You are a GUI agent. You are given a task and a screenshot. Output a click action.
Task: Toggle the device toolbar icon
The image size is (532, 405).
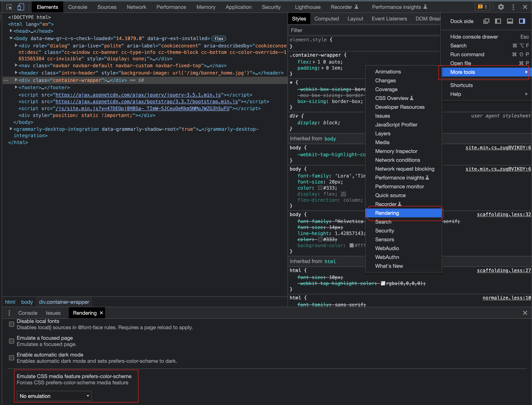tap(21, 7)
